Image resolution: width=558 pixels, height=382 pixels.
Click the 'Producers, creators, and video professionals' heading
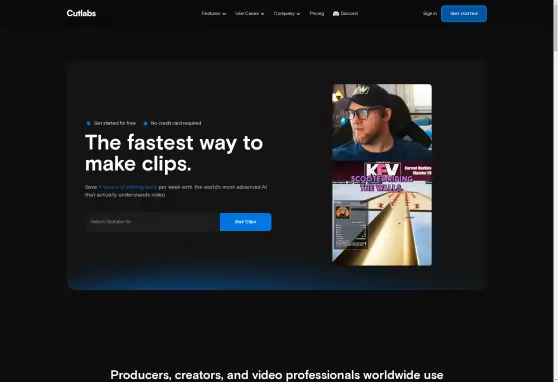277,375
